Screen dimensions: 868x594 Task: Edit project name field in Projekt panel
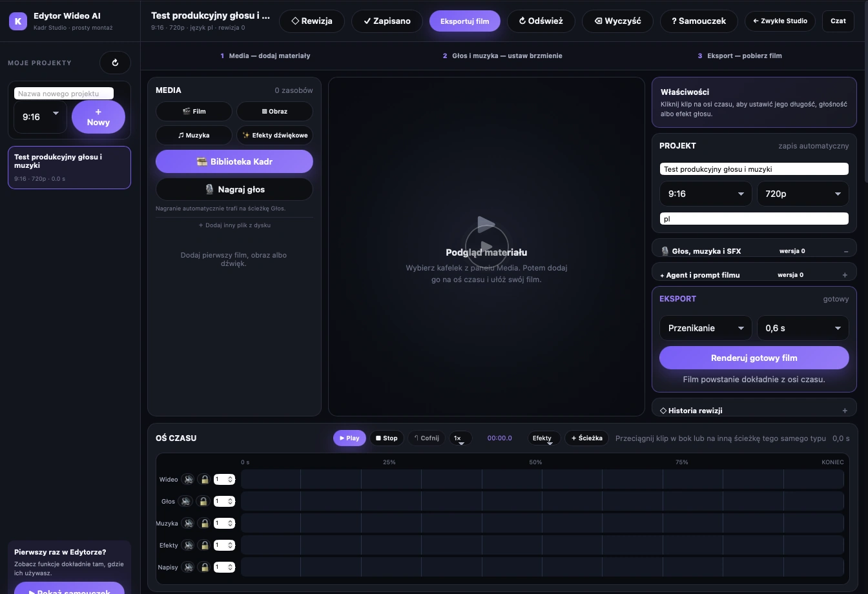754,169
